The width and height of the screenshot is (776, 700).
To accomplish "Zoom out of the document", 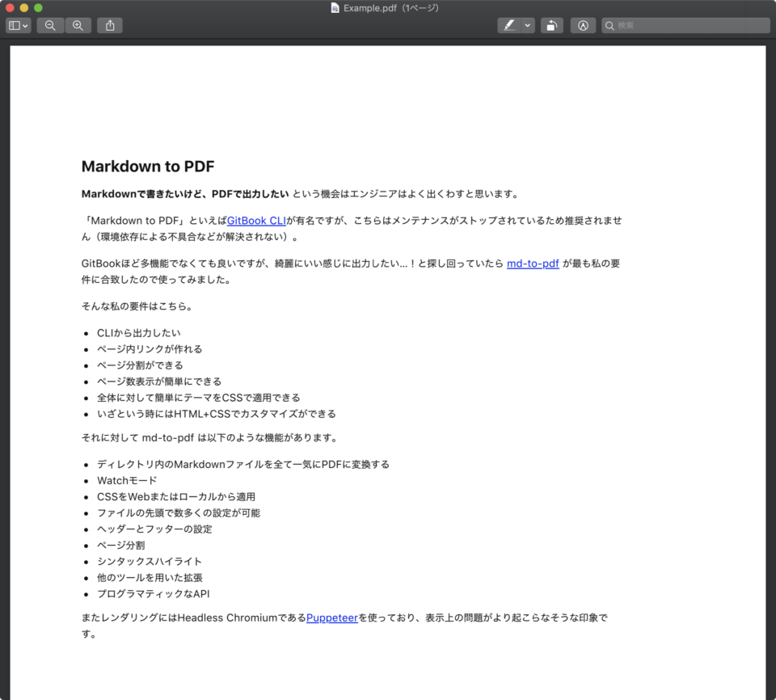I will tap(50, 25).
